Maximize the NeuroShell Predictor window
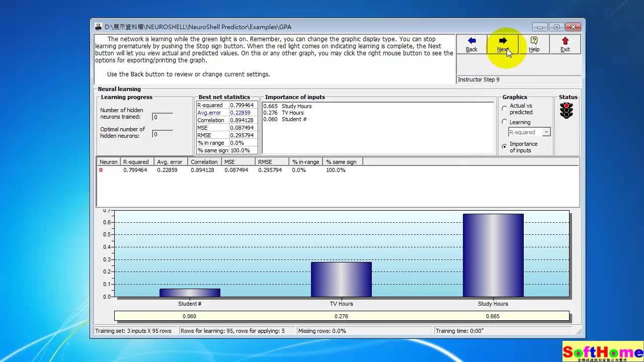644x362 pixels. [x=556, y=27]
